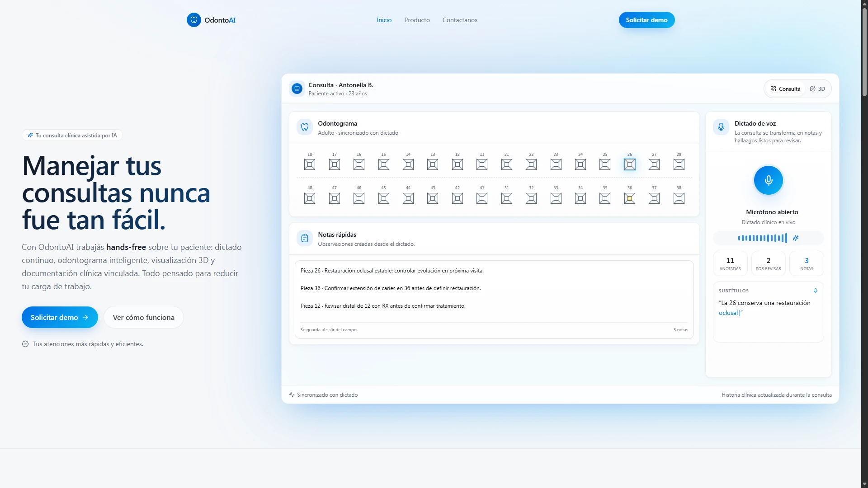
Task: Select tooth 44 in the lower row
Action: [x=408, y=198]
